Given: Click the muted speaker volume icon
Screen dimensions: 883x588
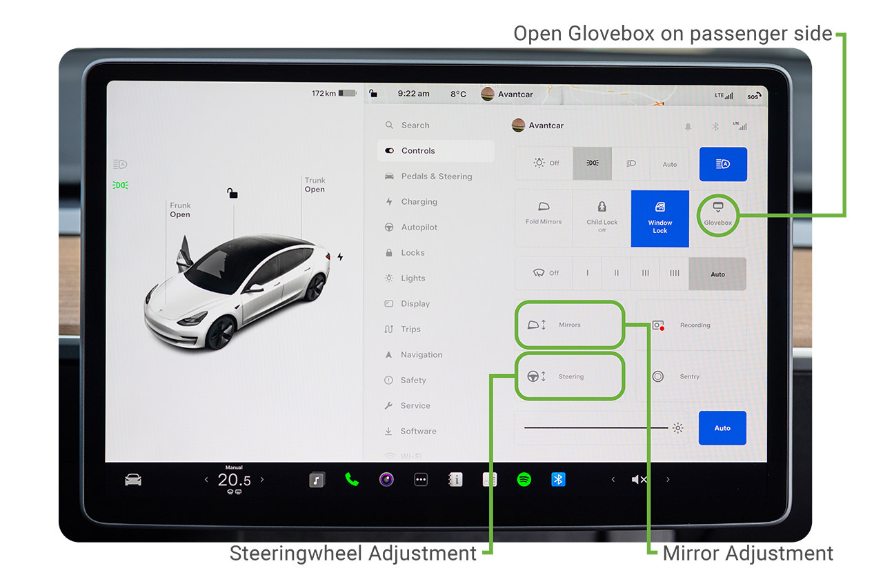Looking at the screenshot, I should point(639,480).
